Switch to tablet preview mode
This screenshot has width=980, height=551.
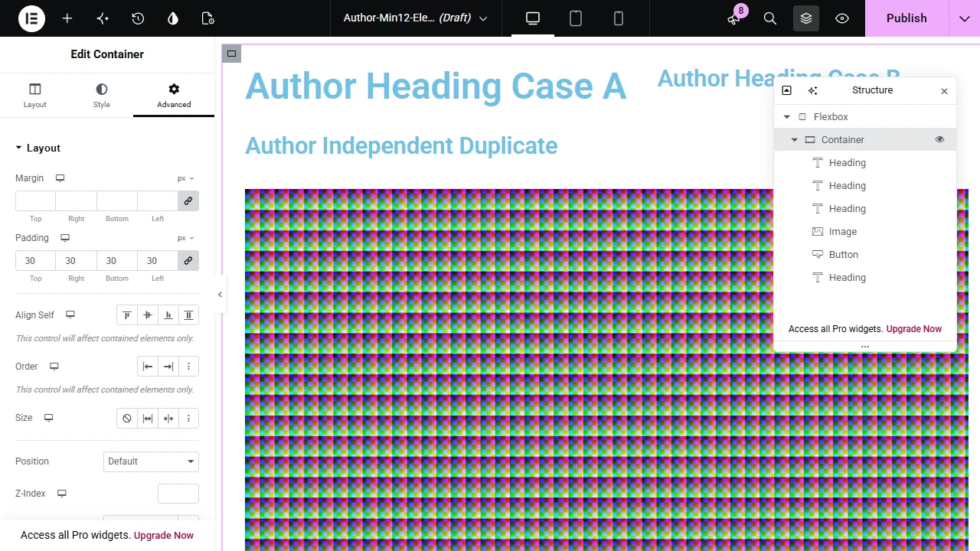pos(576,18)
